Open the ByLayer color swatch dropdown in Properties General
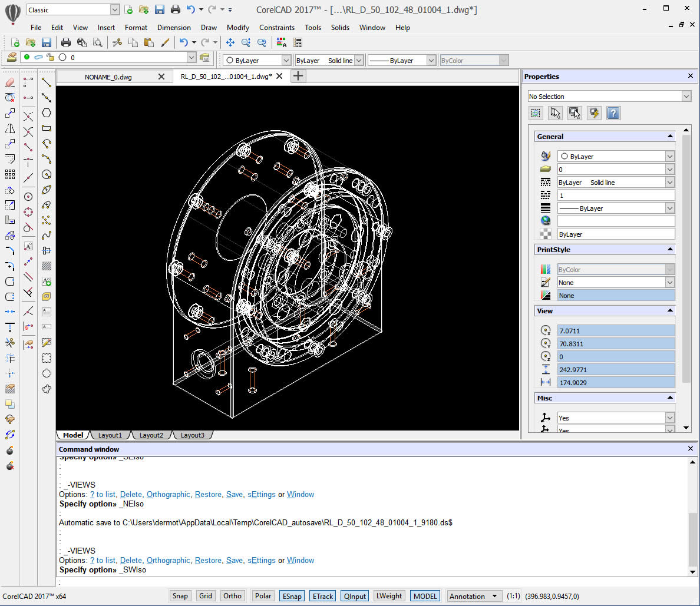Image resolution: width=700 pixels, height=606 pixels. coord(669,156)
